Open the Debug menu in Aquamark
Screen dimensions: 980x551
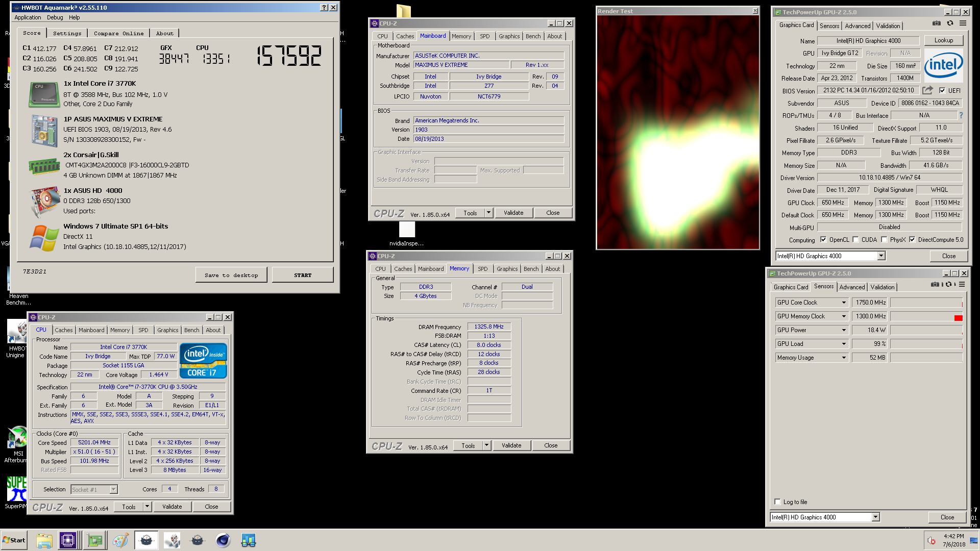(55, 17)
